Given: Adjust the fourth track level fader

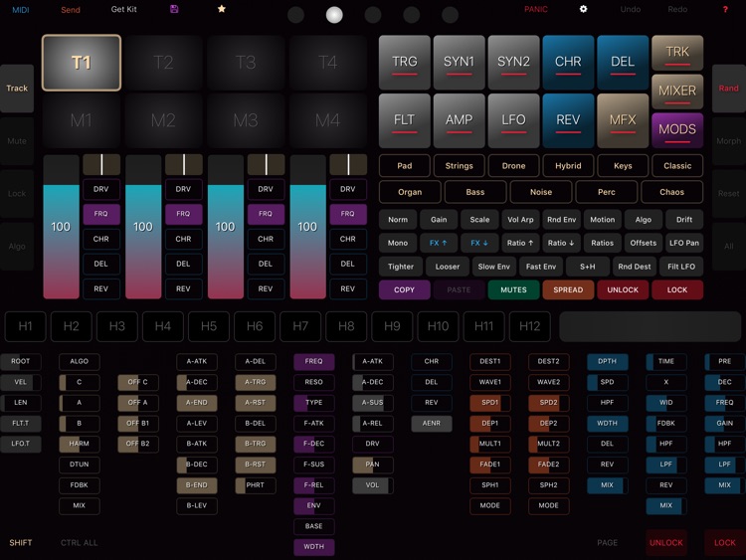Looking at the screenshot, I should click(307, 227).
